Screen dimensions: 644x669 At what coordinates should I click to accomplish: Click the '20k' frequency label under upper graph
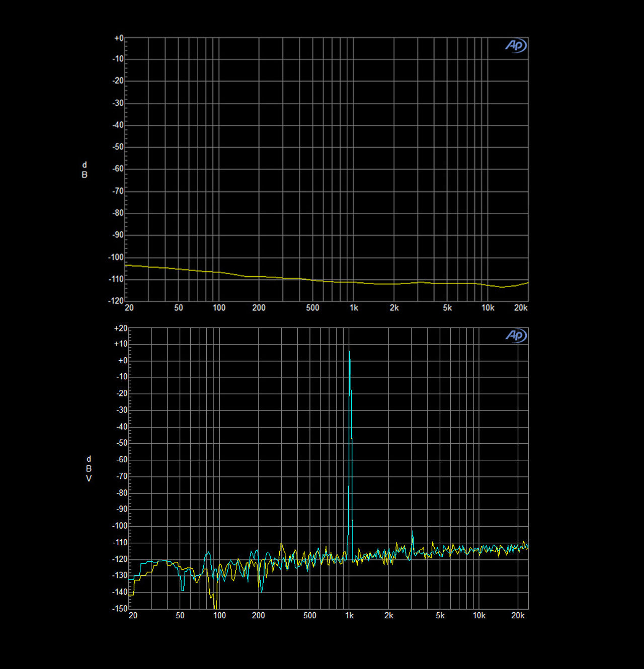pyautogui.click(x=521, y=307)
